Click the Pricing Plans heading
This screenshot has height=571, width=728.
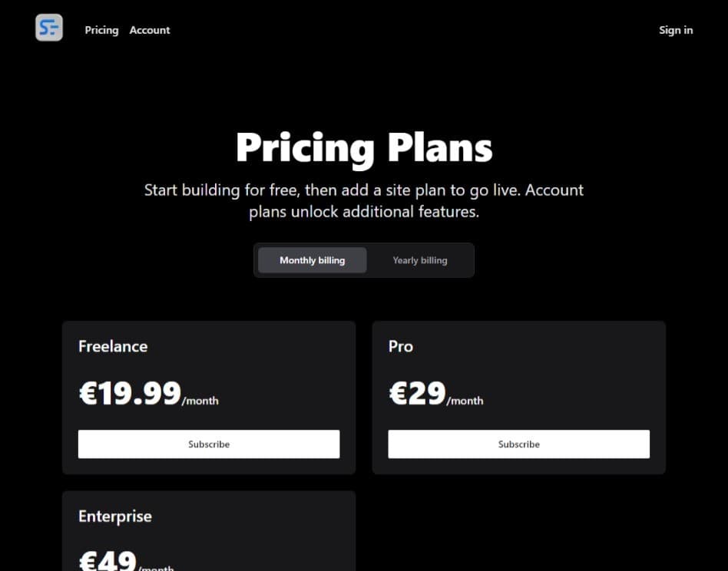point(364,147)
